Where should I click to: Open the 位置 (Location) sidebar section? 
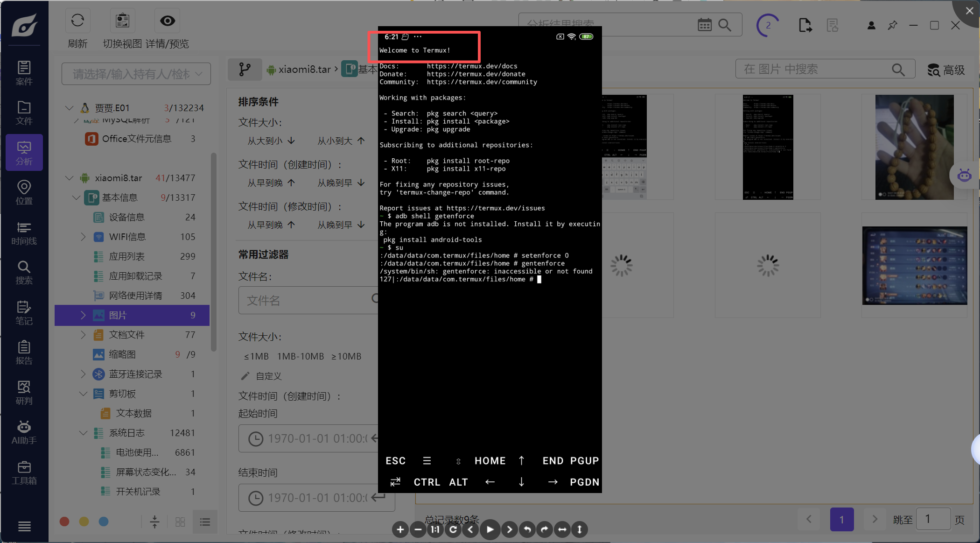coord(24,193)
